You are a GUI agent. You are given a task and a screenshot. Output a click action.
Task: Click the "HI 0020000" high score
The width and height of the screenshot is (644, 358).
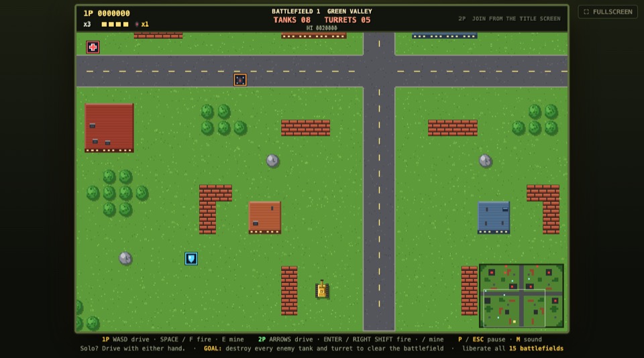click(322, 28)
